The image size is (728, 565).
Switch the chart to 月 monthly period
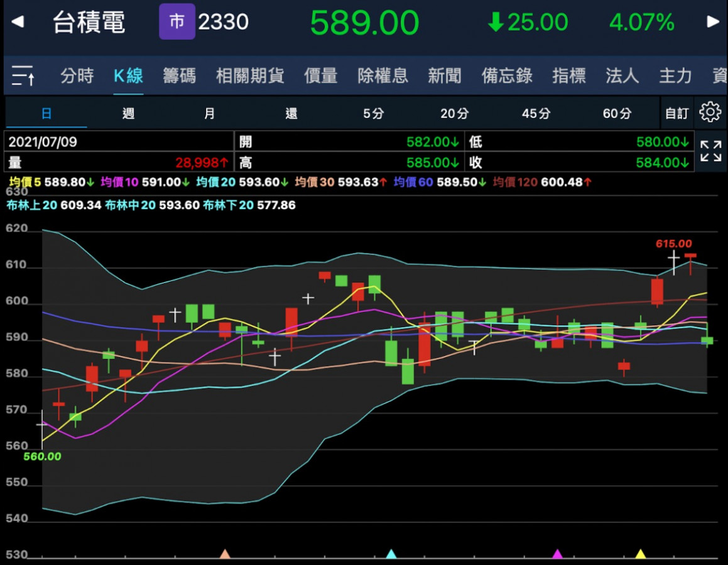[x=210, y=114]
